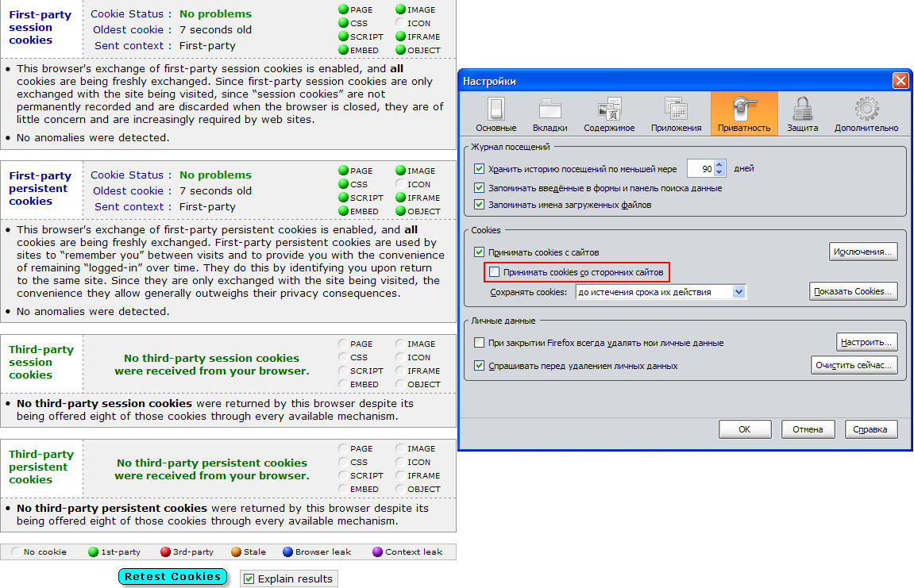Click green SCRIPT indicator in first-party persistent cookies
The height and width of the screenshot is (588, 914).
coord(343,198)
